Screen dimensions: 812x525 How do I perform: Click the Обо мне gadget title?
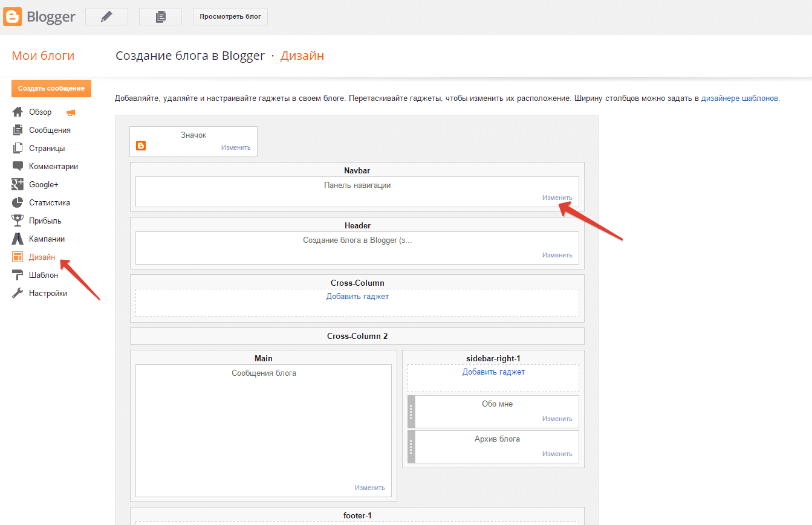(x=497, y=404)
